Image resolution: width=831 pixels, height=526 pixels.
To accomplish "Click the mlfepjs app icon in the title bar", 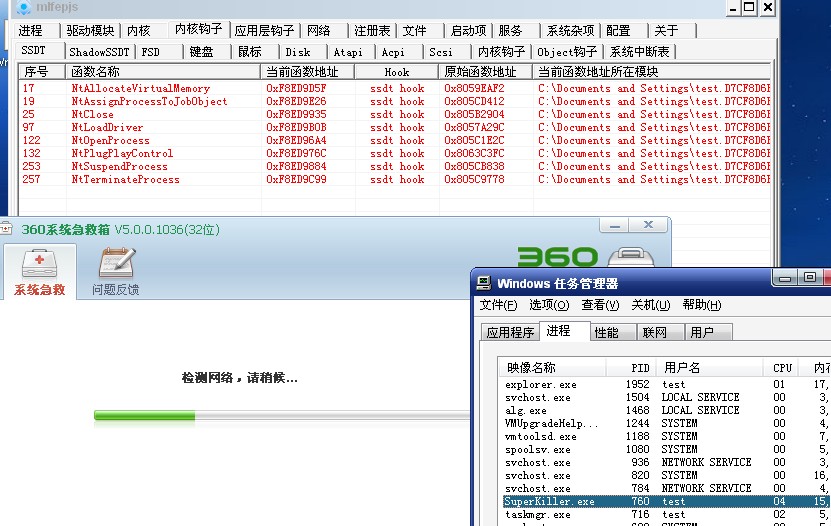I will pyautogui.click(x=23, y=7).
